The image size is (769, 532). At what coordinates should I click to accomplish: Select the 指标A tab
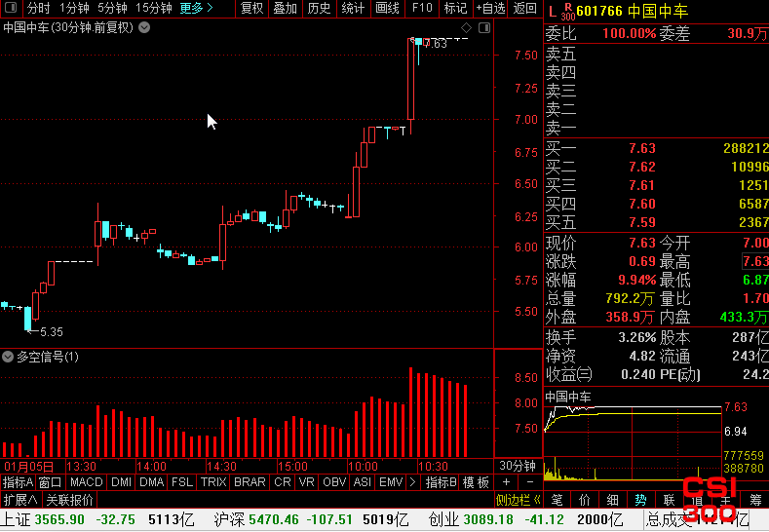point(18,482)
